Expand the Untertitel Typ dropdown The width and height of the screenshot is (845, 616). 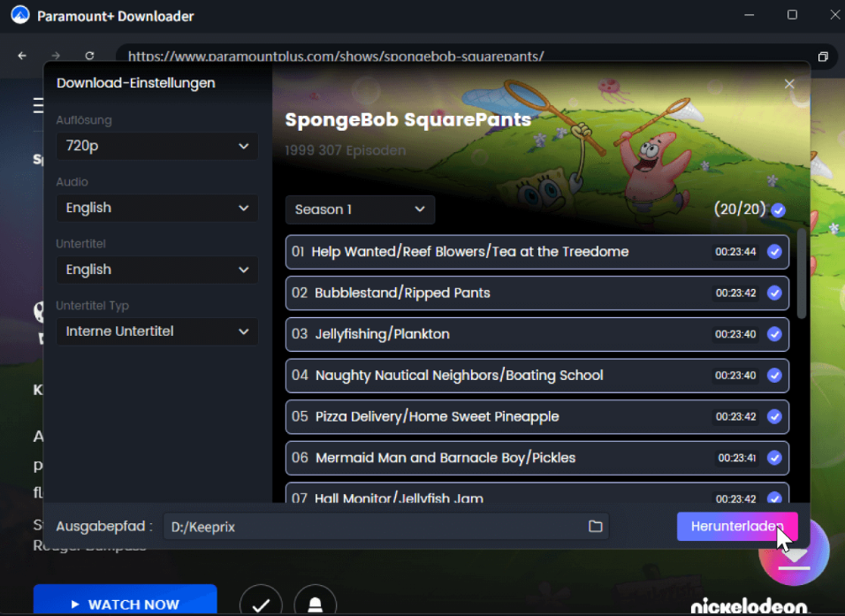click(x=157, y=331)
